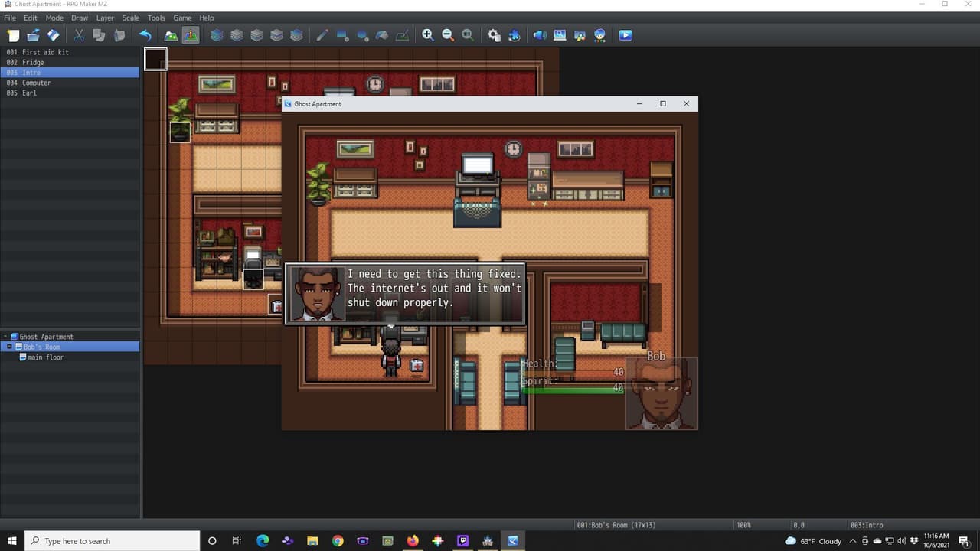The width and height of the screenshot is (980, 551).
Task: Click the Ghost Apartment playtest window title
Action: tap(318, 104)
